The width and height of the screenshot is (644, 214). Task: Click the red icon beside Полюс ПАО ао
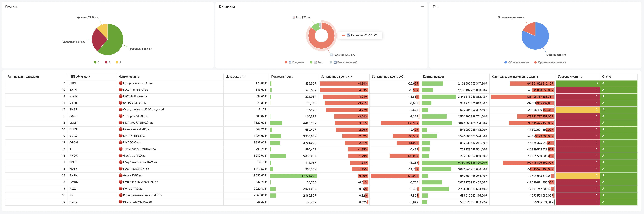point(120,189)
